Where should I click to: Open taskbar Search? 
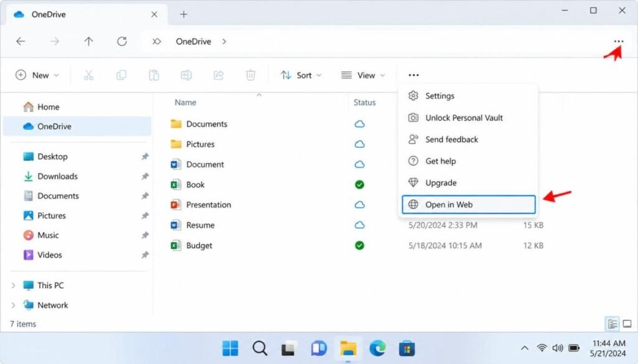260,348
